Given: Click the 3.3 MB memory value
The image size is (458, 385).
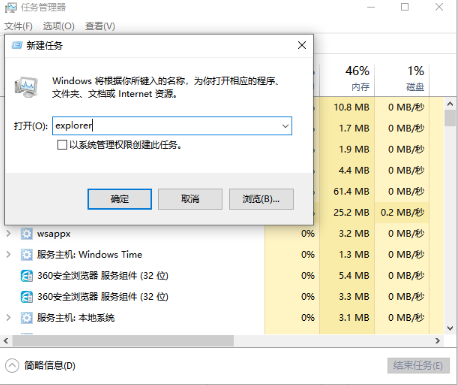Looking at the screenshot, I should 354,297.
